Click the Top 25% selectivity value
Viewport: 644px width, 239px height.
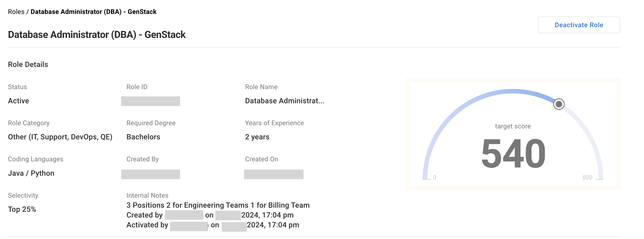pos(22,209)
